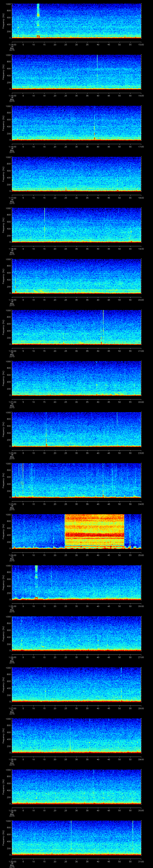This screenshot has height=868, width=153.
Task: Select the '19:00' end time label
Action: point(141,249)
